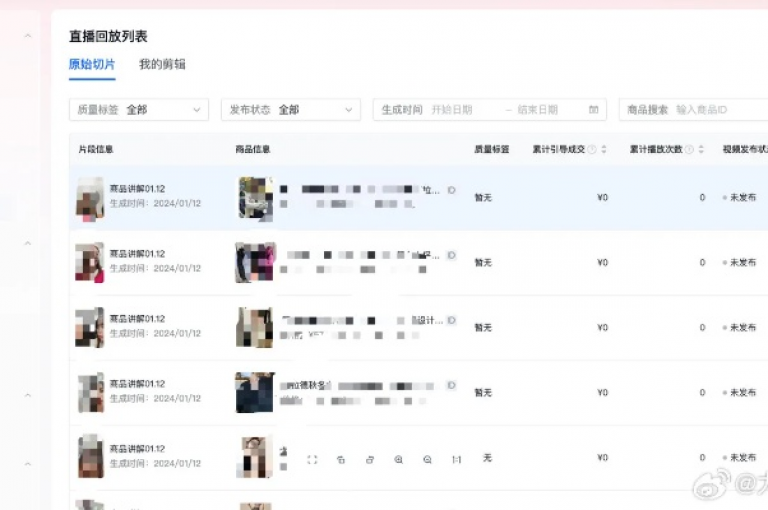Click 暂无 label in 拉德秋冬 product row
768x510 pixels.
coord(483,392)
